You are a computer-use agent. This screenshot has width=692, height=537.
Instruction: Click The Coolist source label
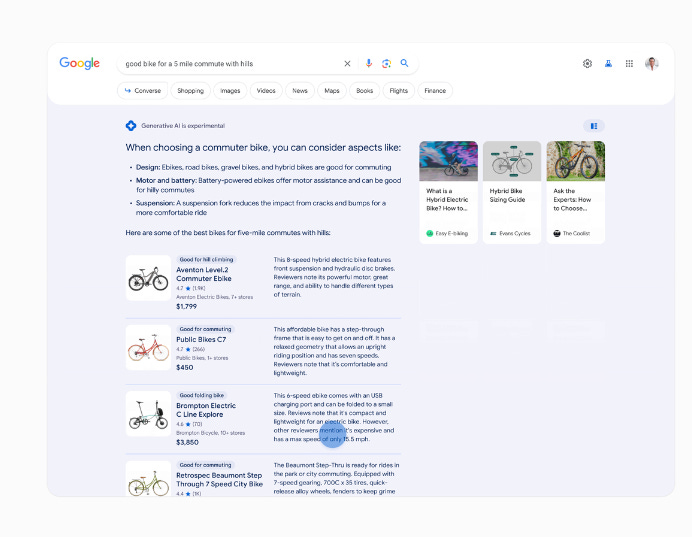pyautogui.click(x=572, y=233)
